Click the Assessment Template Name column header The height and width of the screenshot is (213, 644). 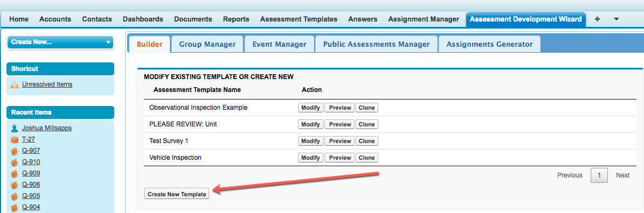(197, 89)
